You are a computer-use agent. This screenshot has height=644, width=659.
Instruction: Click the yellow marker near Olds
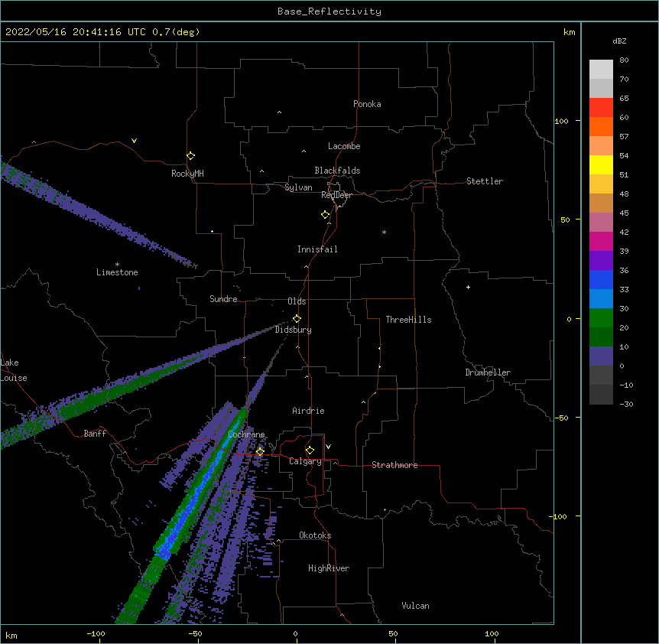click(x=297, y=319)
